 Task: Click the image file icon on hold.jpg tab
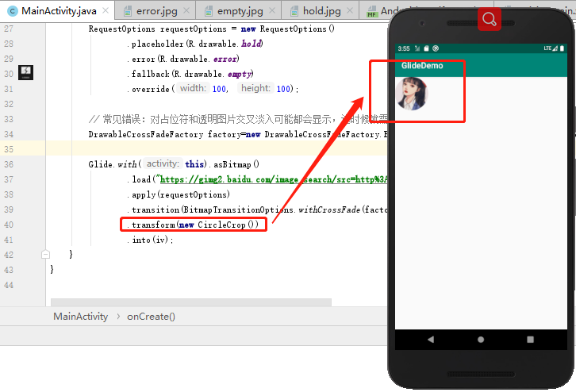294,11
